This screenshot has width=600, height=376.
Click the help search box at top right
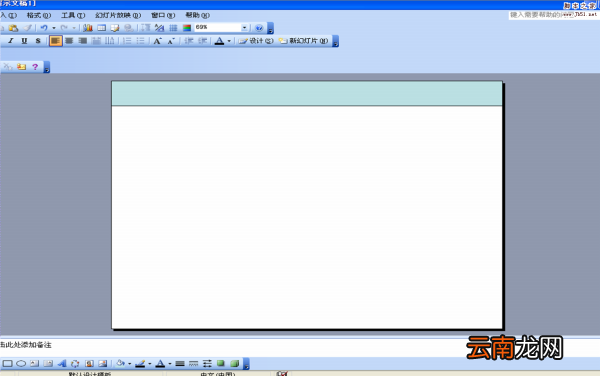coord(553,15)
